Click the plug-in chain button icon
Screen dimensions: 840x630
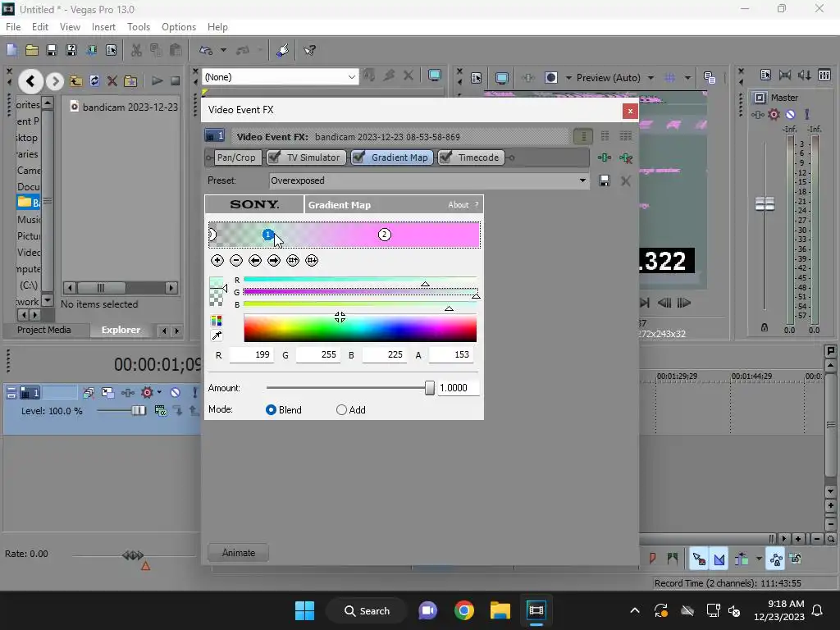(x=605, y=157)
